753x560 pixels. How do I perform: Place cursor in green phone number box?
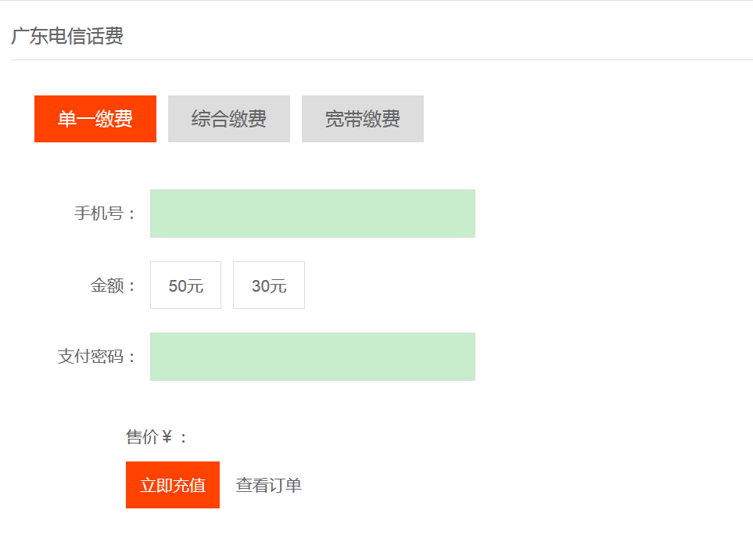click(x=313, y=214)
